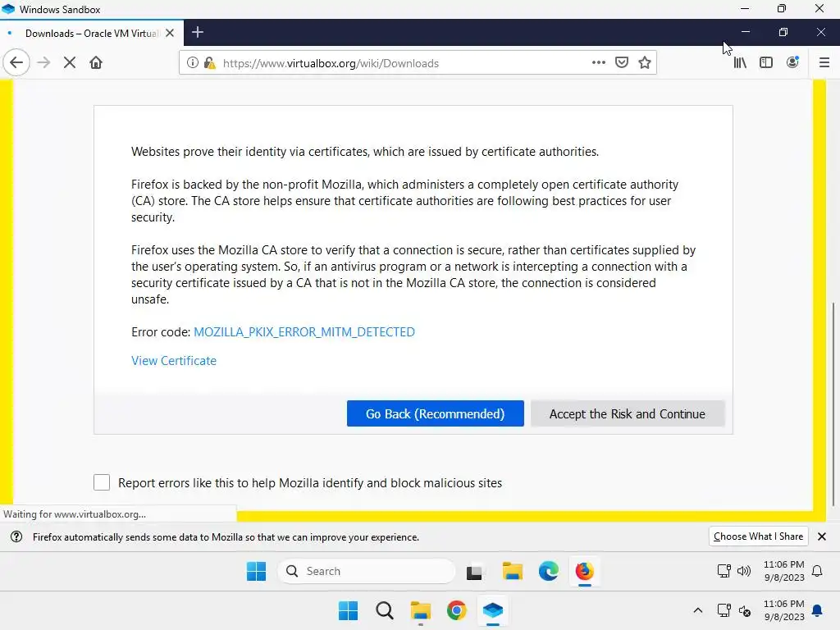
Task: Open host taskbar search magnifier
Action: coord(384,610)
